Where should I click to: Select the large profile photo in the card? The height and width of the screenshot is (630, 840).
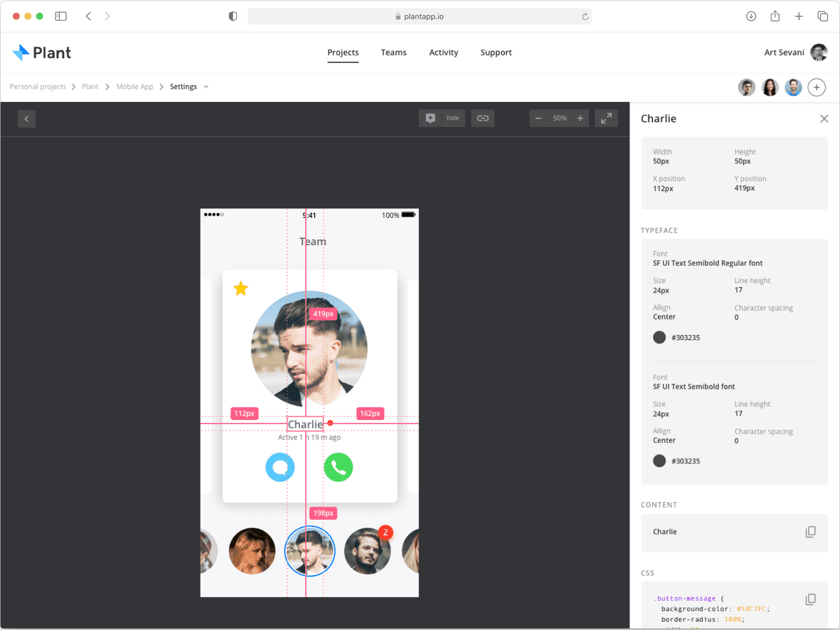[x=309, y=349]
